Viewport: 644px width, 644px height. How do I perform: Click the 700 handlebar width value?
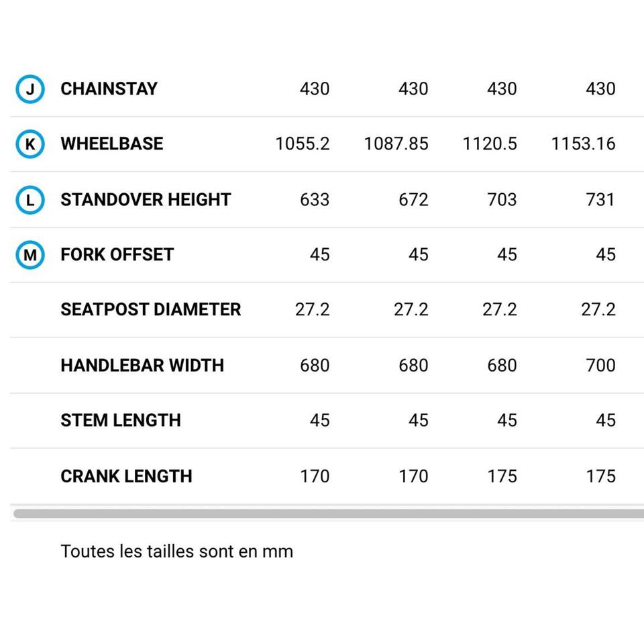pyautogui.click(x=600, y=366)
